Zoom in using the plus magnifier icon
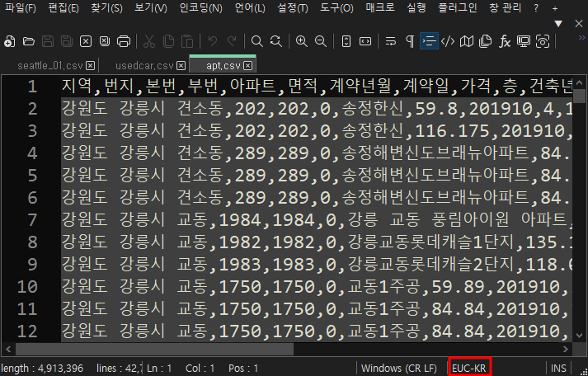 pyautogui.click(x=302, y=41)
